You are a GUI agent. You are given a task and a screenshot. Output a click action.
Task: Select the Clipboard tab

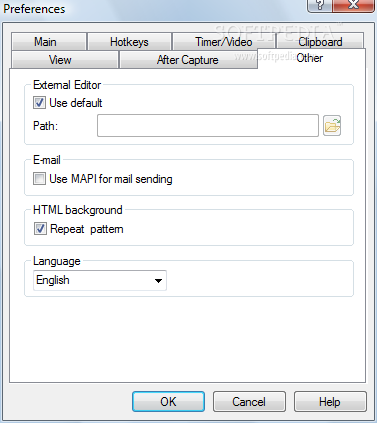tap(320, 42)
